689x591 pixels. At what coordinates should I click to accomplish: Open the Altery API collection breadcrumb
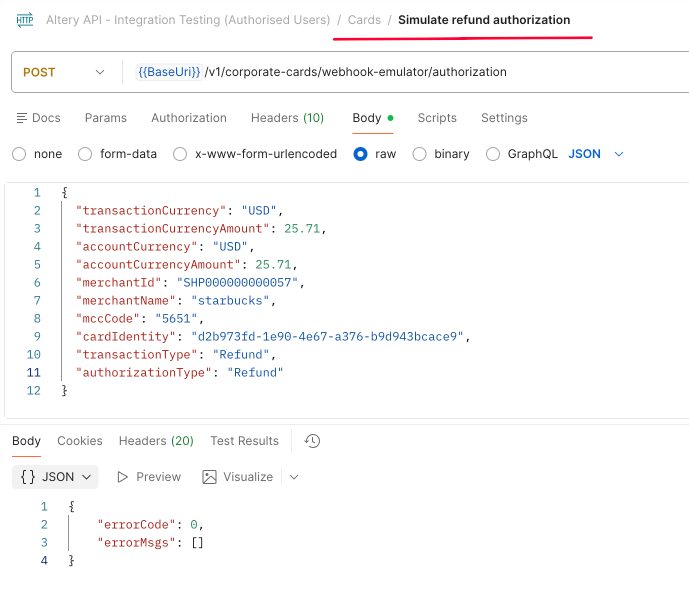coord(188,20)
